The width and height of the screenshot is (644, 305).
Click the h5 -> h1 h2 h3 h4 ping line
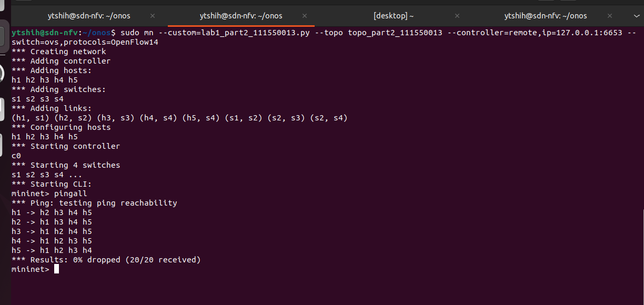[x=52, y=250]
